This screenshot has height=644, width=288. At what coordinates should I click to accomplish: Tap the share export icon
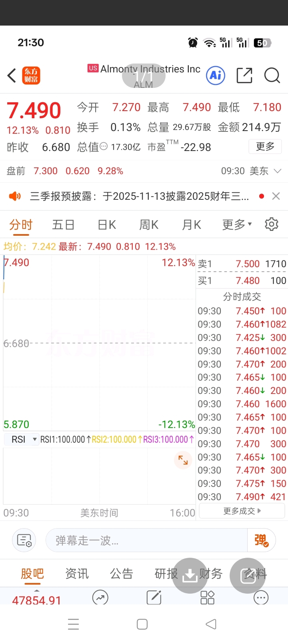244,75
